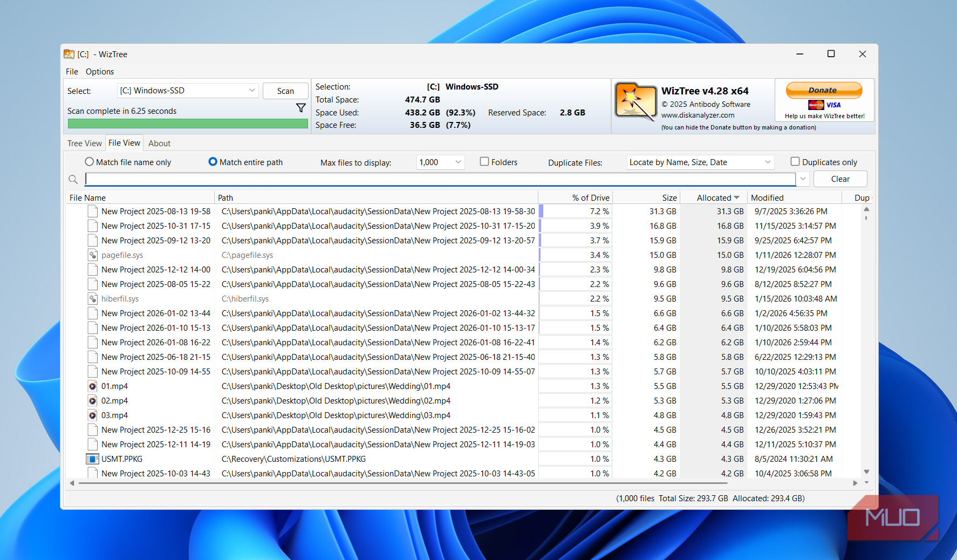Maximize the WizTree window

(831, 54)
